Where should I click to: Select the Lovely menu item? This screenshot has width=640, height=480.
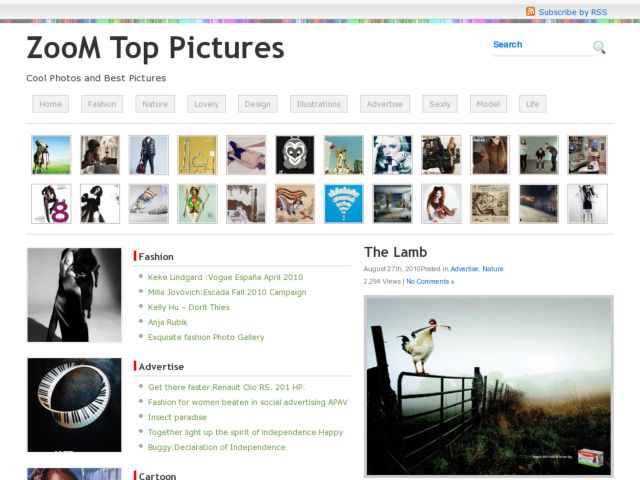click(206, 104)
